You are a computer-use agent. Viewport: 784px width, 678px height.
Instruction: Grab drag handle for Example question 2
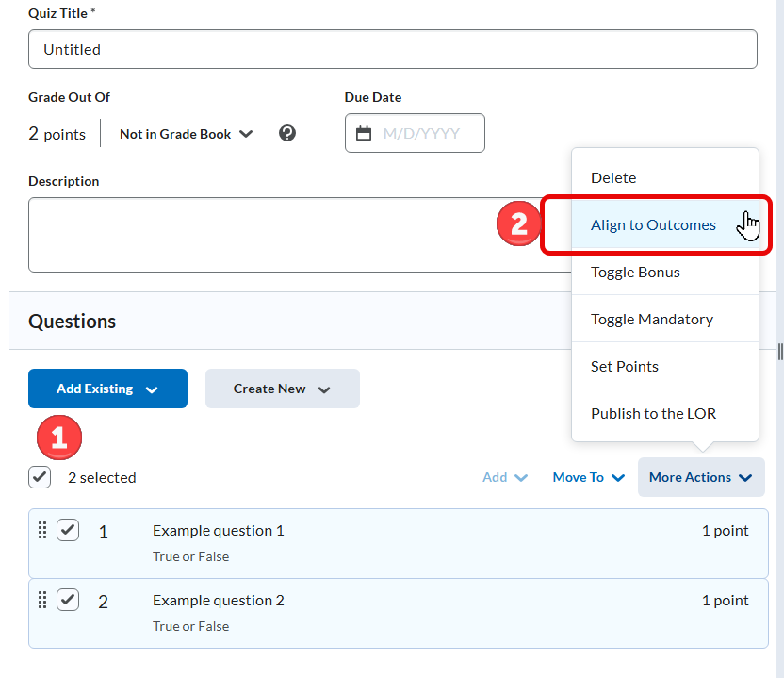[x=41, y=601]
